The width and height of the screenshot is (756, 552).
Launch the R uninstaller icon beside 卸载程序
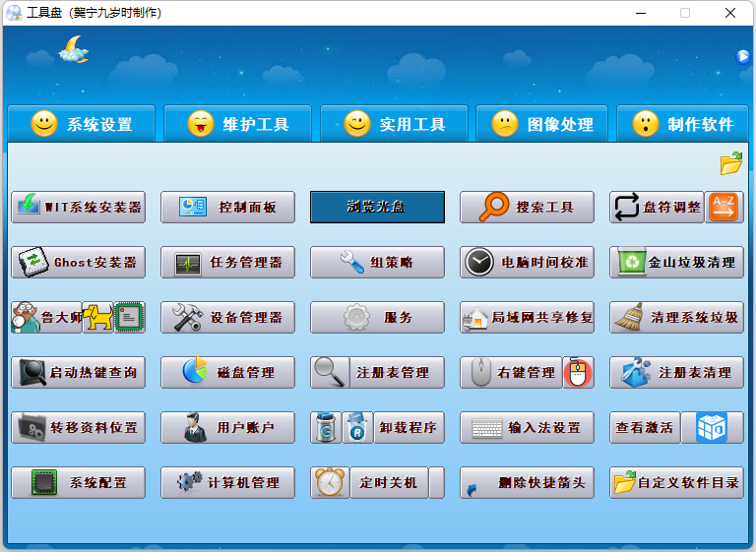(x=358, y=428)
